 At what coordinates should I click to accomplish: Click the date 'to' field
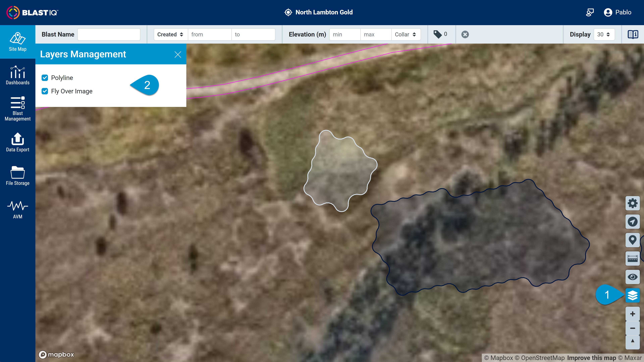[x=253, y=35]
